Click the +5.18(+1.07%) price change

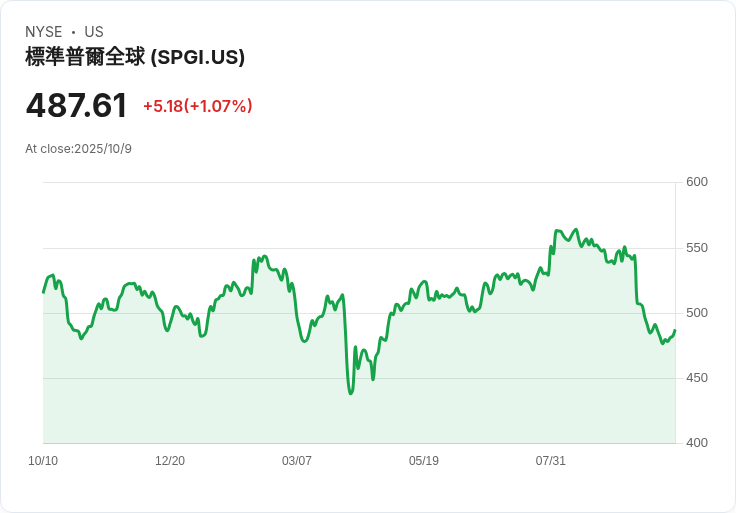coord(197,106)
